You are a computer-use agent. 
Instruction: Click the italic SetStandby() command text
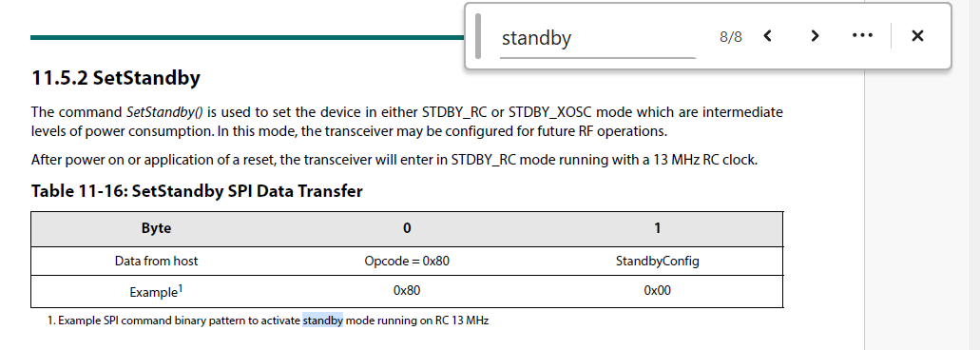pyautogui.click(x=165, y=112)
